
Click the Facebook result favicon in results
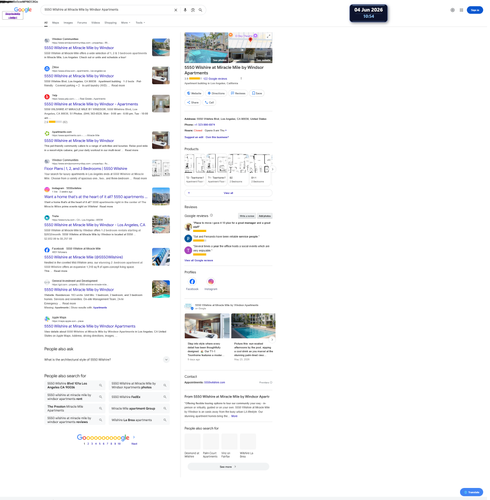point(47,250)
